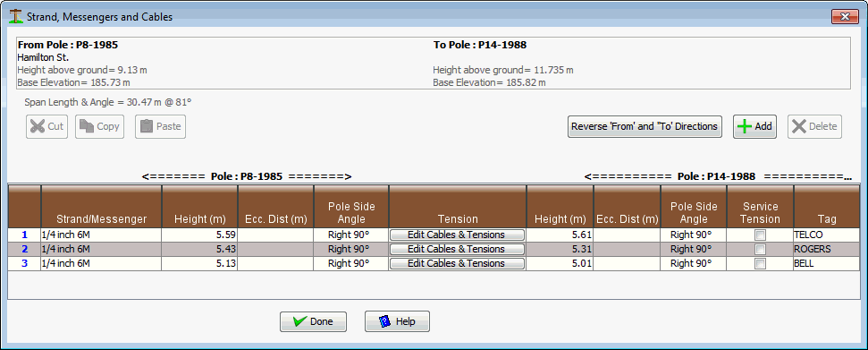Screen dimensions: 868x350
Task: Add a new strand row
Action: click(x=755, y=126)
